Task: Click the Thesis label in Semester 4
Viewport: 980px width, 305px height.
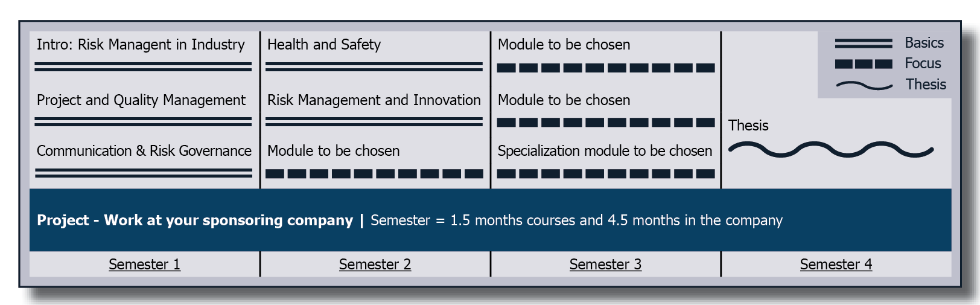Action: tap(748, 126)
